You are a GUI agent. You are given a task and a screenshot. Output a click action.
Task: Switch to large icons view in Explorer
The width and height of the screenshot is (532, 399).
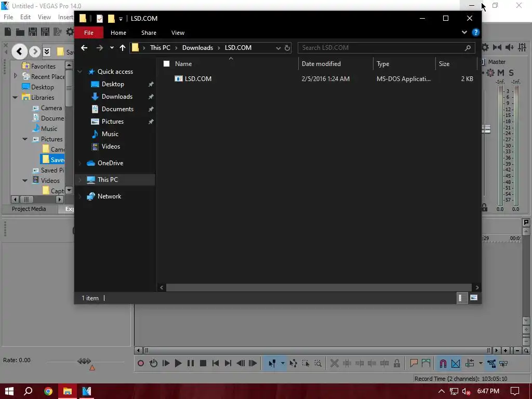pos(474,298)
